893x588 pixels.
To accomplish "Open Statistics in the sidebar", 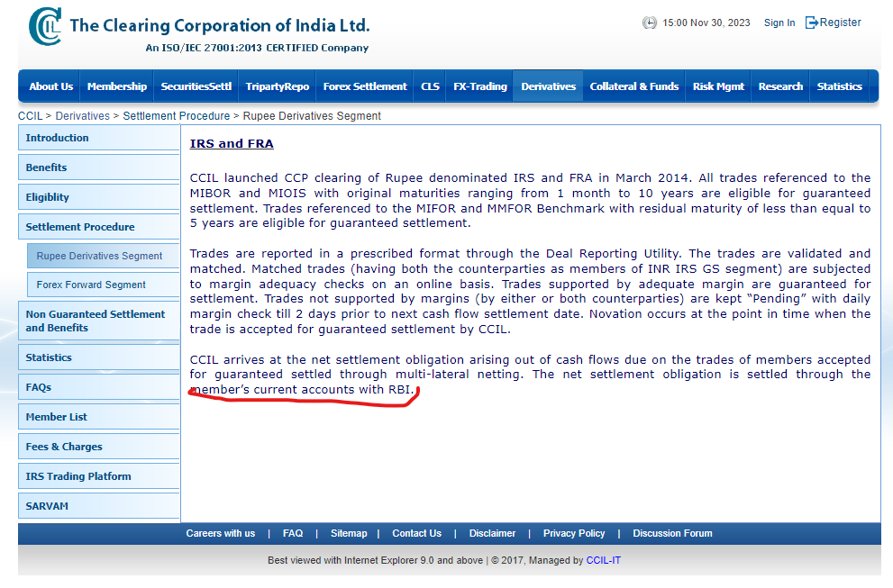I will click(x=98, y=357).
